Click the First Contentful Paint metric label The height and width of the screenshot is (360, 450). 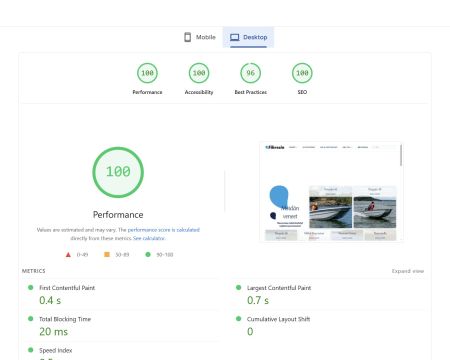[67, 288]
